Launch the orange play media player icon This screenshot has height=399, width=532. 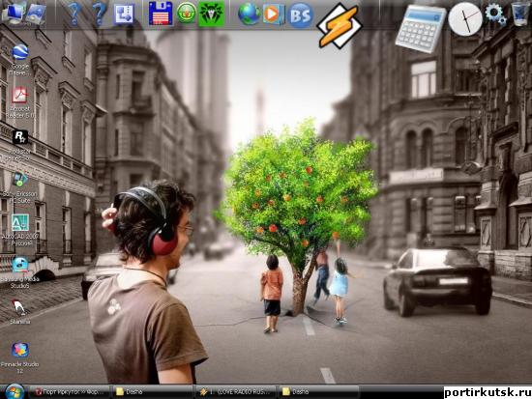(274, 14)
